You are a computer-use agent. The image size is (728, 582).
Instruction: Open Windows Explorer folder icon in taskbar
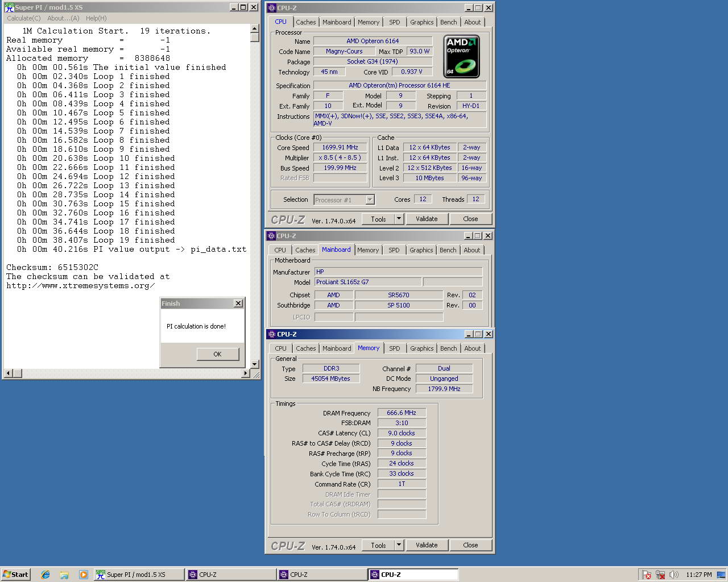pos(64,575)
